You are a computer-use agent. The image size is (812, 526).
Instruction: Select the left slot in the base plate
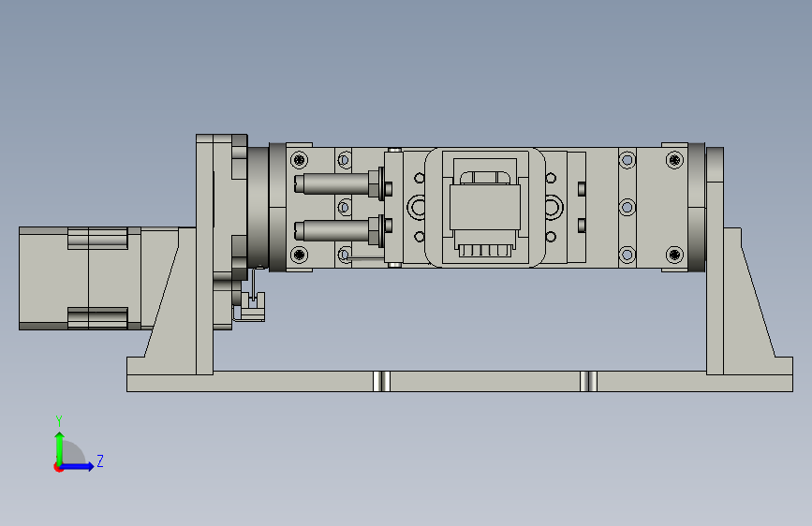[382, 381]
